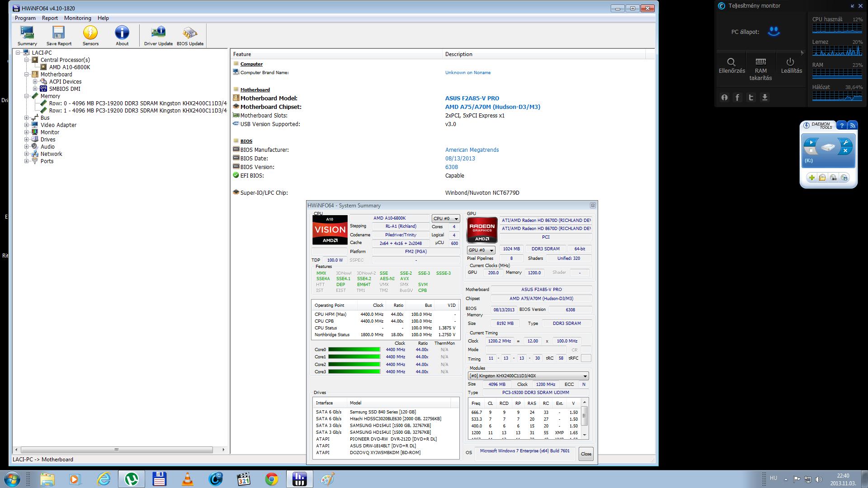868x488 pixels.
Task: Click the BIOS Update toolbar icon
Action: (x=190, y=36)
